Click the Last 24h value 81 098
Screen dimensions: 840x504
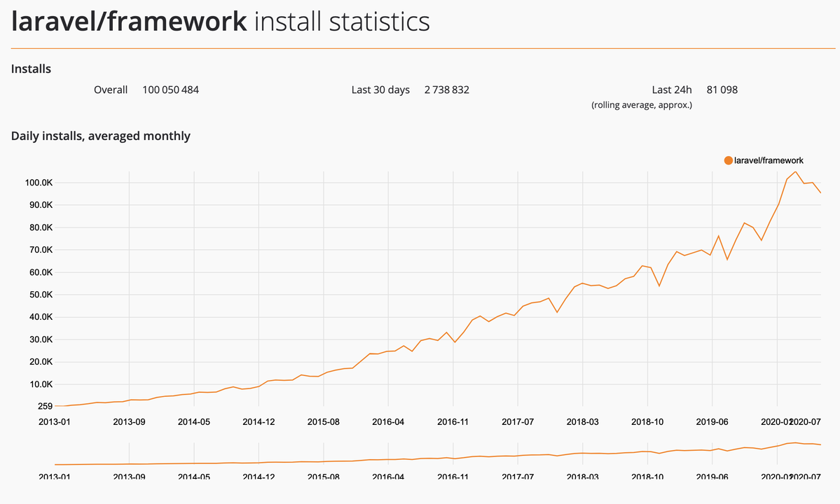(x=722, y=90)
